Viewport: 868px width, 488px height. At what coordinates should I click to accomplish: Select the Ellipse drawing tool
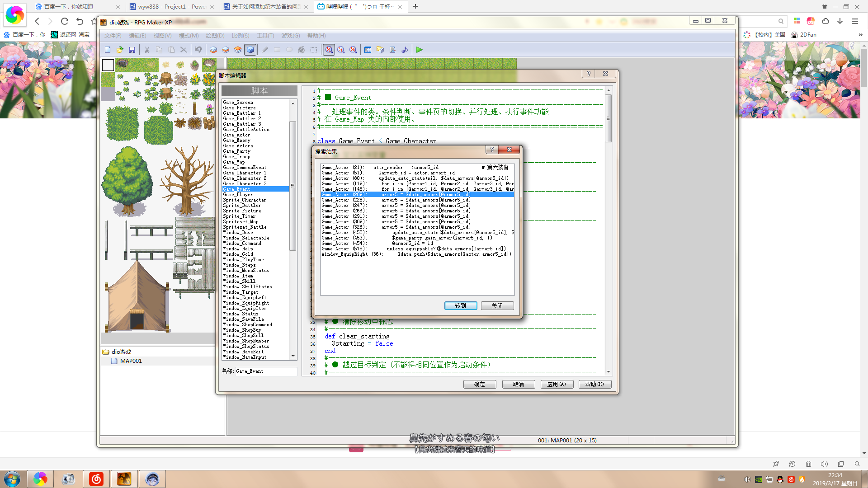[x=289, y=50]
